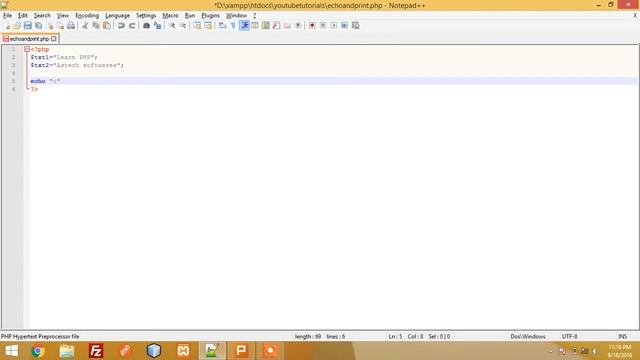The width and height of the screenshot is (640, 360).
Task: Play back the recorded macro icon
Action: point(333,25)
